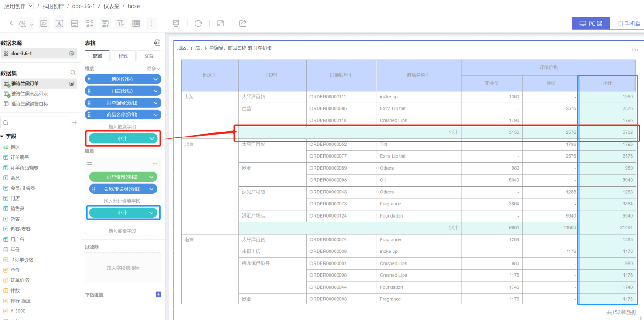Collapse the 字段 section
The width and height of the screenshot is (644, 320).
pyautogui.click(x=3, y=137)
